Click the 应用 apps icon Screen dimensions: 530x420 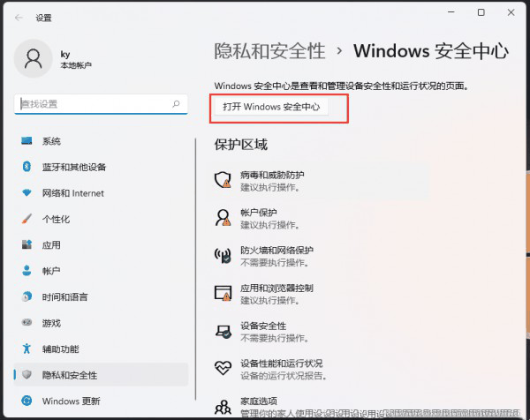tap(26, 244)
